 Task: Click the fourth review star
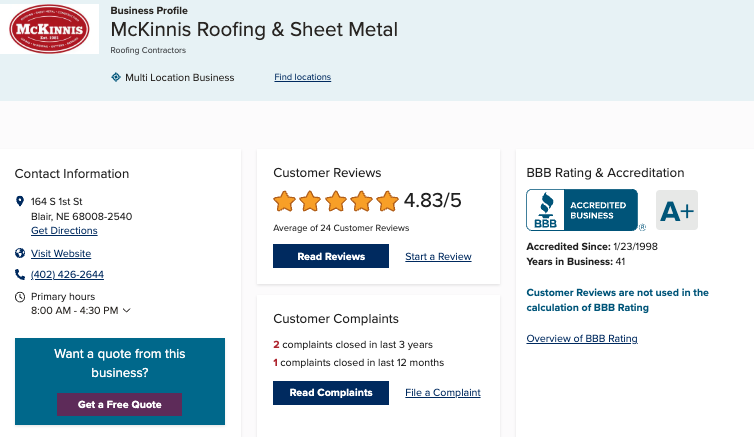(362, 201)
